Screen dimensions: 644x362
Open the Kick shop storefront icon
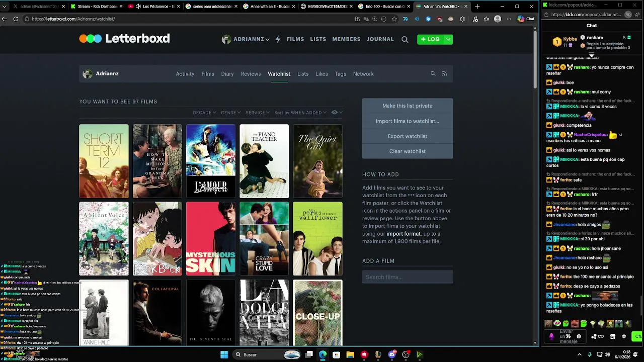pyautogui.click(x=613, y=336)
